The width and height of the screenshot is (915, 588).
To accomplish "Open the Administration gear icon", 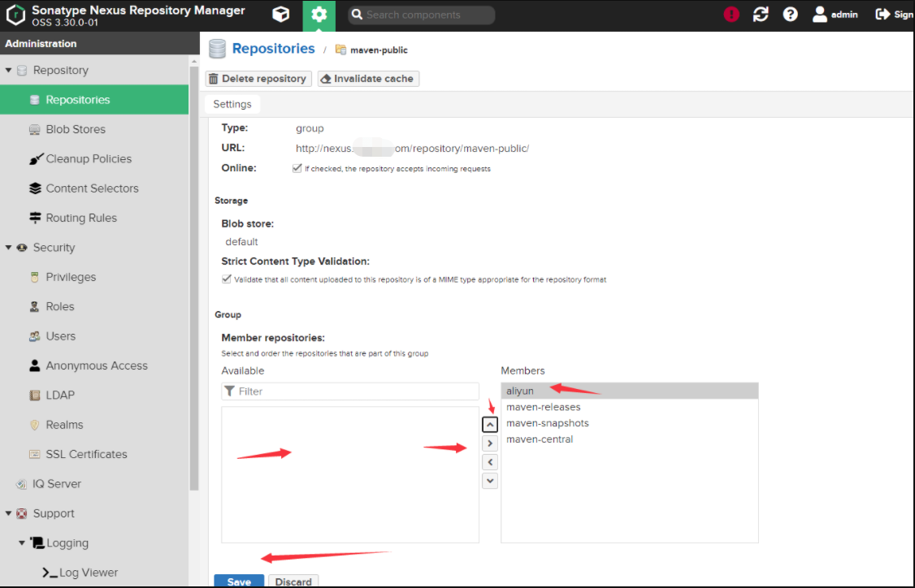I will point(319,15).
